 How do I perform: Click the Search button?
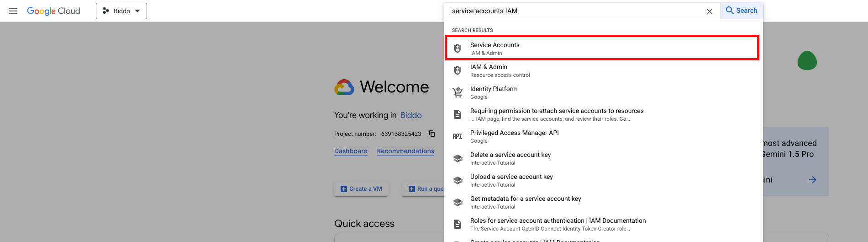[742, 11]
